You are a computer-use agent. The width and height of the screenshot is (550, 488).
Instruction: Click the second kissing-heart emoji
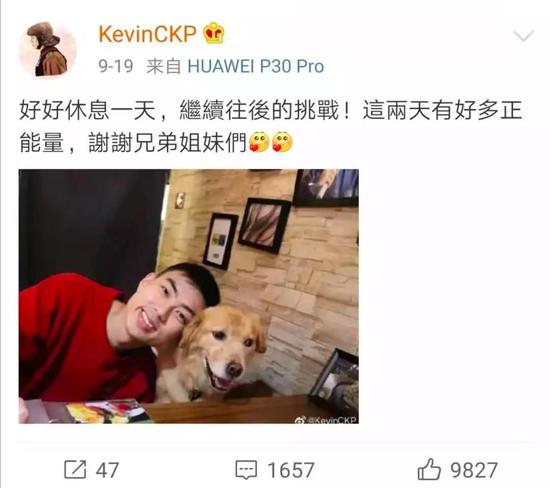(282, 142)
